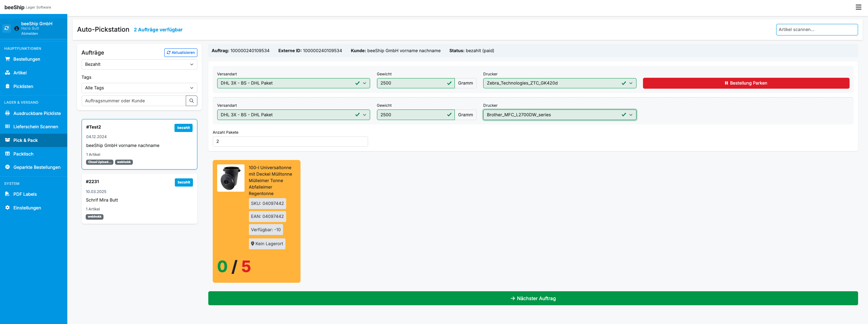Click the hamburger menu icon
Image resolution: width=868 pixels, height=324 pixels.
[858, 7]
